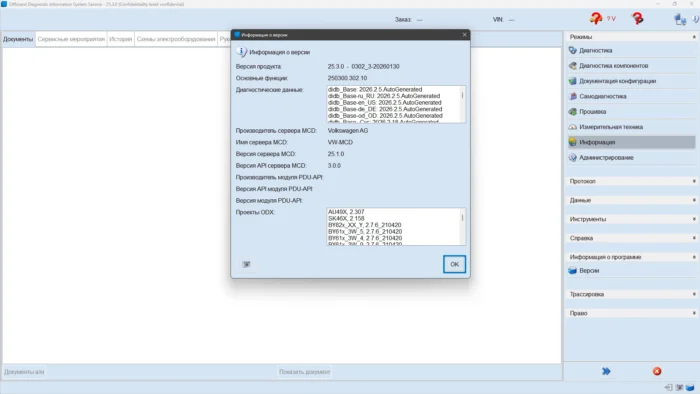Click MCD server name 'VW-MCD'
The image size is (700, 394).
[x=340, y=142]
